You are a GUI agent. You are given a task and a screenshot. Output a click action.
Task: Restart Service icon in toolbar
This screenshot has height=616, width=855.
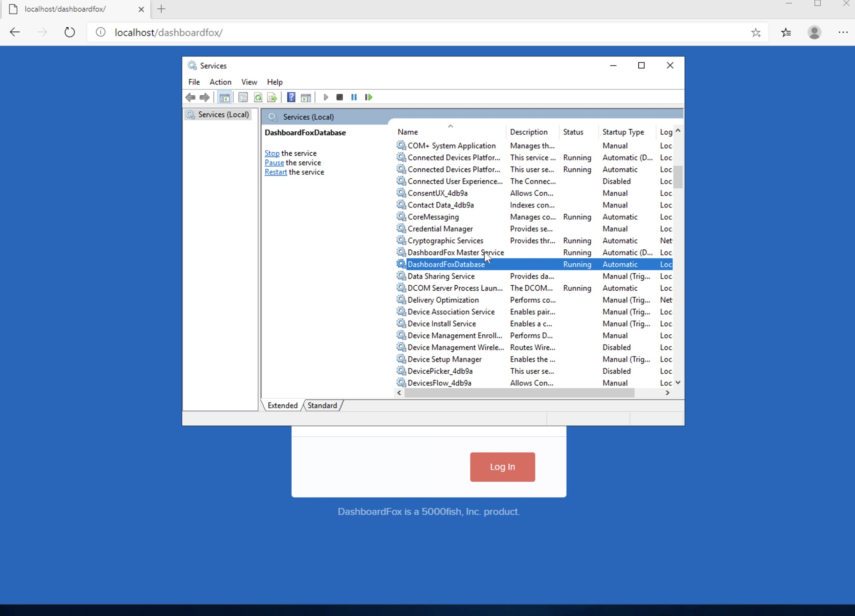(x=369, y=97)
